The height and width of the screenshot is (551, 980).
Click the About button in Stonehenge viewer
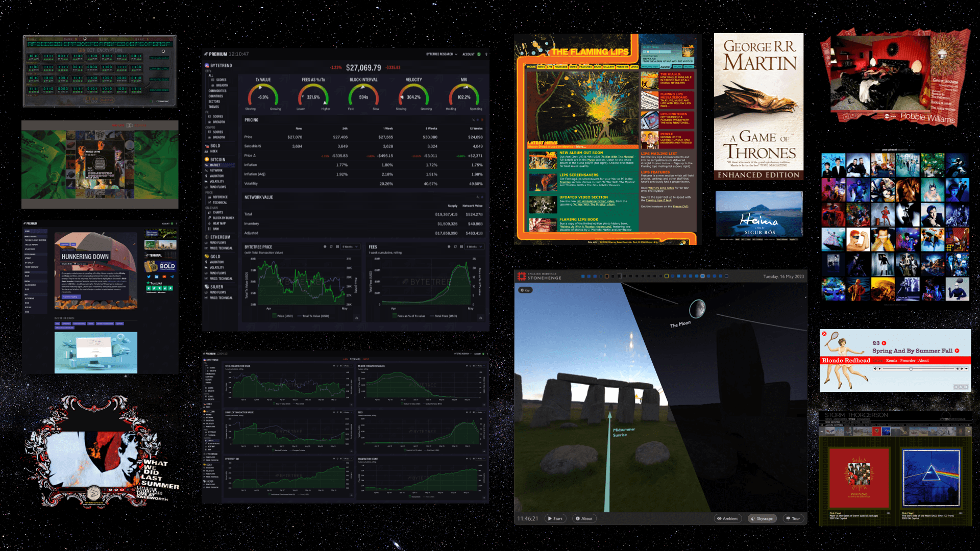click(x=584, y=518)
